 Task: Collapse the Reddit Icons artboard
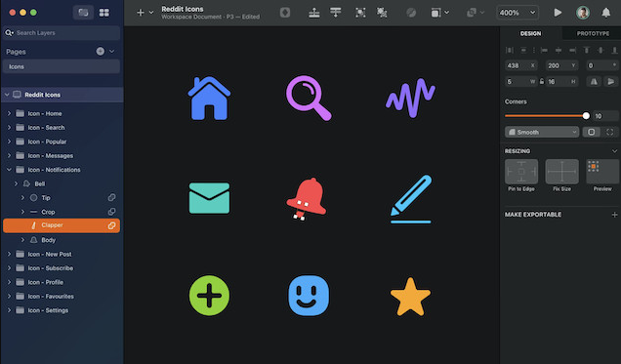point(7,95)
